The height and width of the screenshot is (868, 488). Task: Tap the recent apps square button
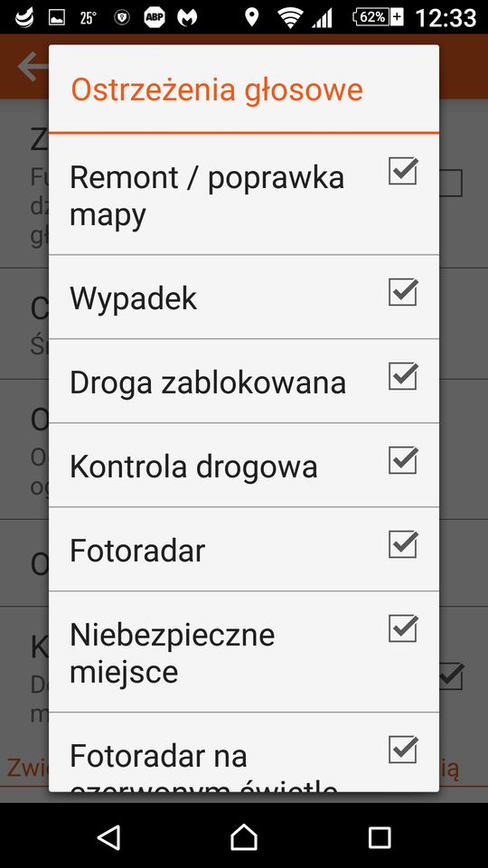point(380,837)
